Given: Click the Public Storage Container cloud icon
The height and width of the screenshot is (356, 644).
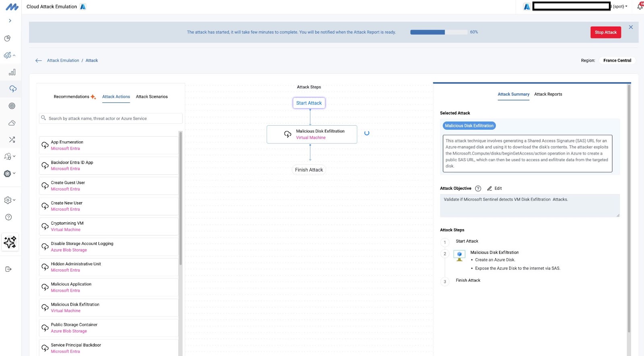Looking at the screenshot, I should (45, 328).
